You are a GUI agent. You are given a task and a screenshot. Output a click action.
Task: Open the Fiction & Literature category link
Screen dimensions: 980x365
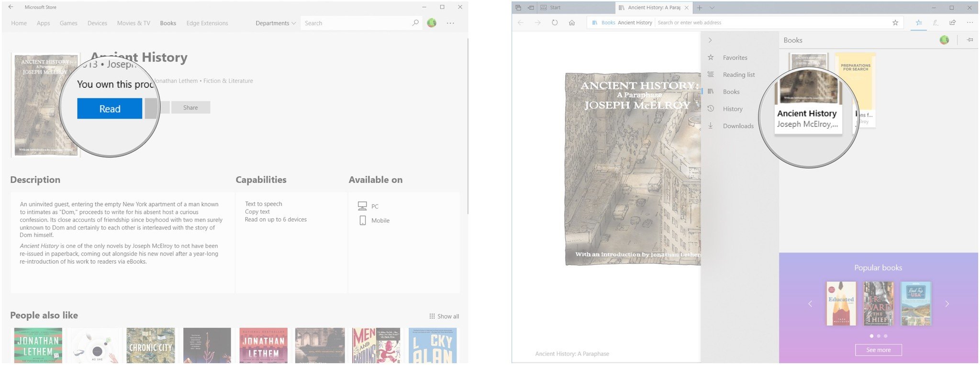pos(228,81)
